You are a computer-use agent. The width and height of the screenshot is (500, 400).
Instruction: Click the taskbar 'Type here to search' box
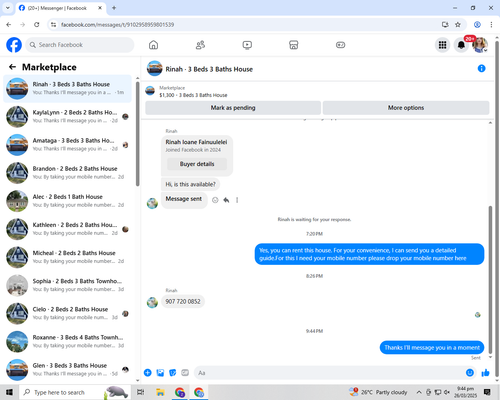(x=75, y=392)
